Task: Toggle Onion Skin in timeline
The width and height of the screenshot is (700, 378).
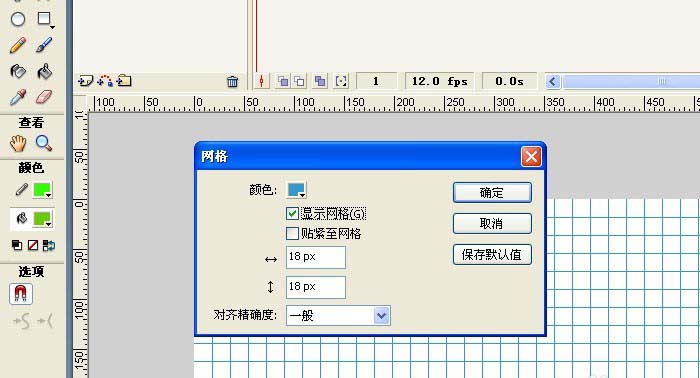Action: click(283, 81)
